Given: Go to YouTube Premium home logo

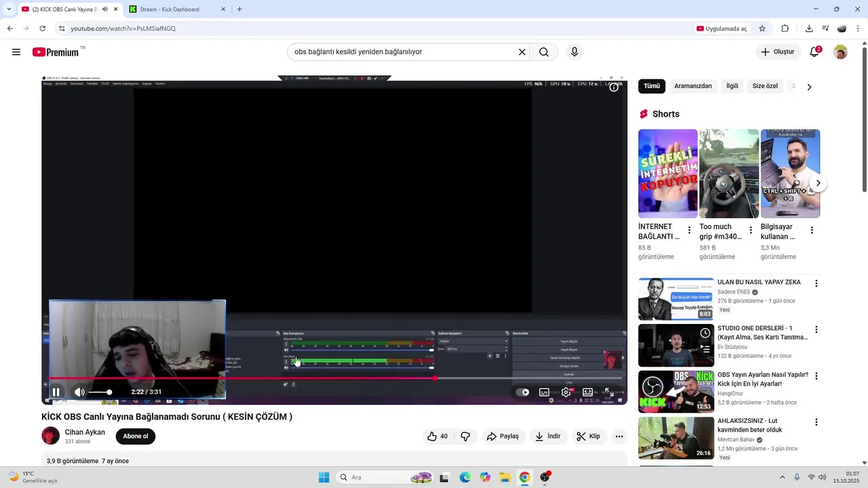Looking at the screenshot, I should (x=56, y=52).
